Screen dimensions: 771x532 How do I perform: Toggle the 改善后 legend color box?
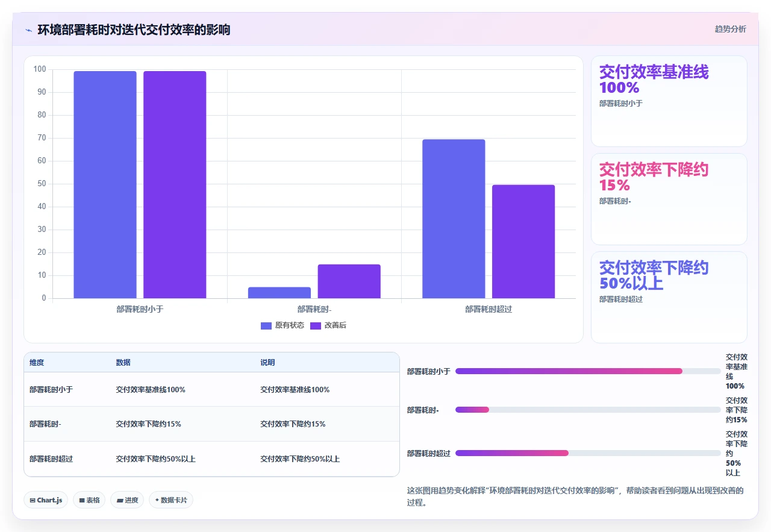(316, 325)
